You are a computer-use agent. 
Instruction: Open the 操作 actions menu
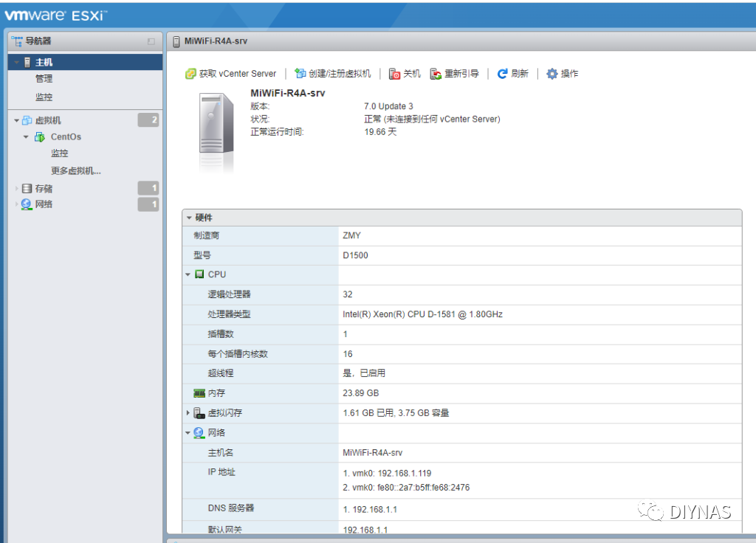pyautogui.click(x=562, y=74)
